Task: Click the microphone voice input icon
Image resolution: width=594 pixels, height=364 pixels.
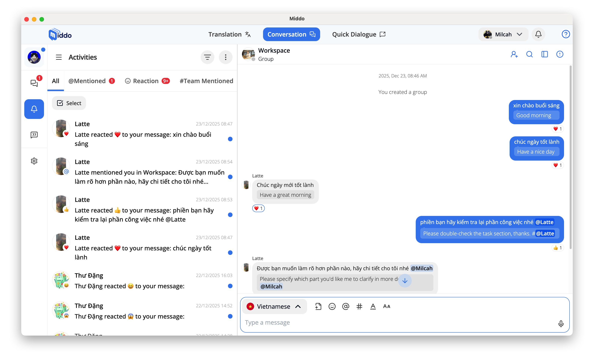Action: click(x=561, y=323)
